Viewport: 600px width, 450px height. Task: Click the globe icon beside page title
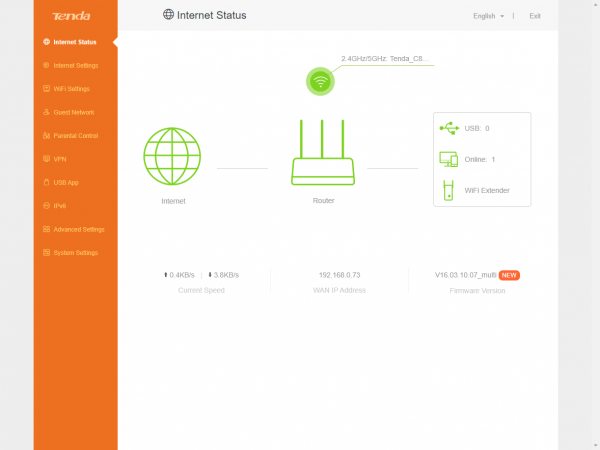pos(168,15)
